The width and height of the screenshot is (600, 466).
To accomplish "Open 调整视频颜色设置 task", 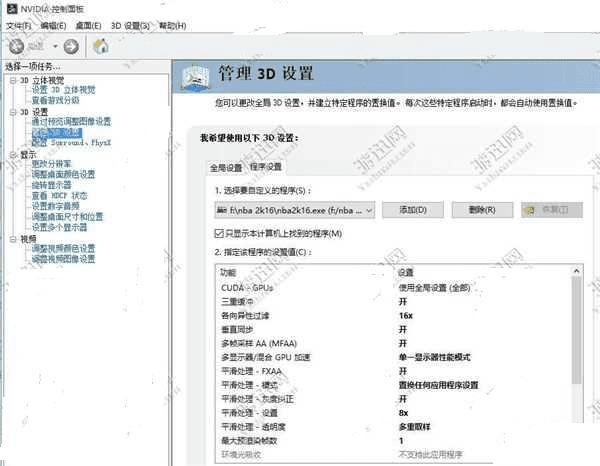I will [64, 249].
